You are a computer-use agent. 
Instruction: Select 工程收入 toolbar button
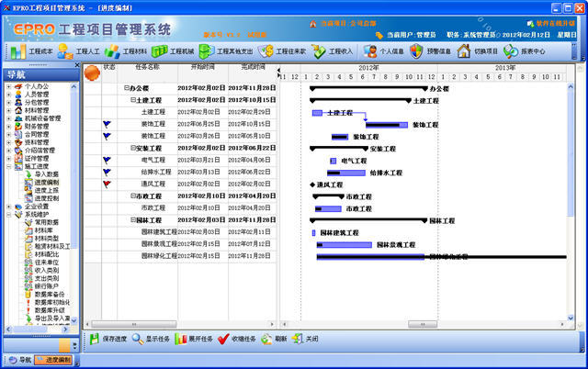(x=333, y=51)
